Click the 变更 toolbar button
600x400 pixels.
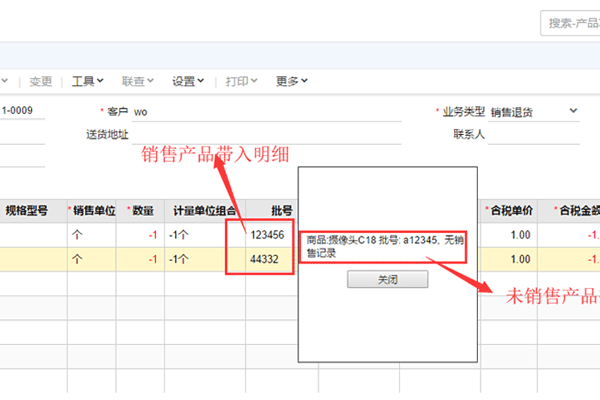[x=41, y=81]
